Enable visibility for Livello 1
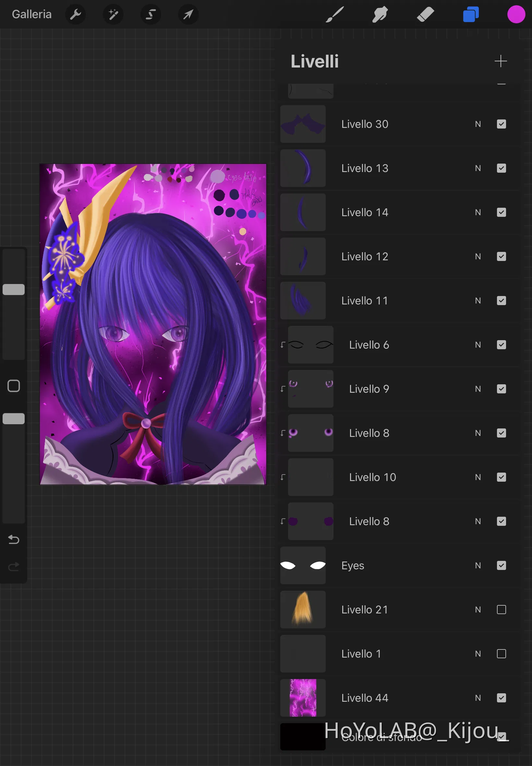This screenshot has height=766, width=532. point(501,654)
